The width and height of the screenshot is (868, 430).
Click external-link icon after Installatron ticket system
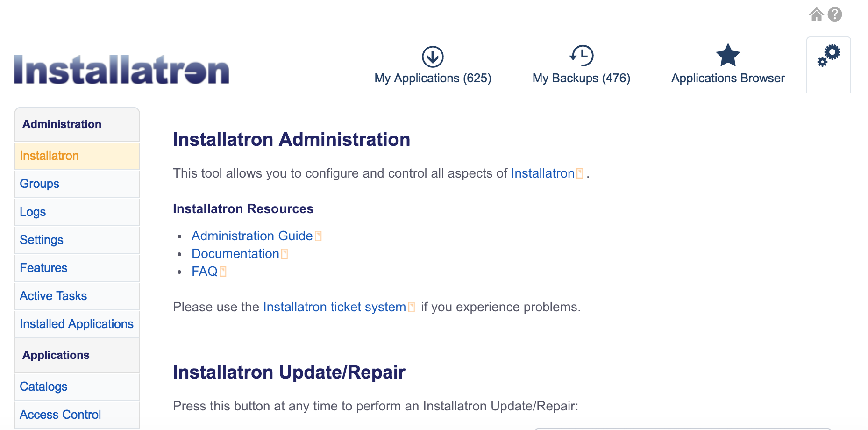[412, 307]
